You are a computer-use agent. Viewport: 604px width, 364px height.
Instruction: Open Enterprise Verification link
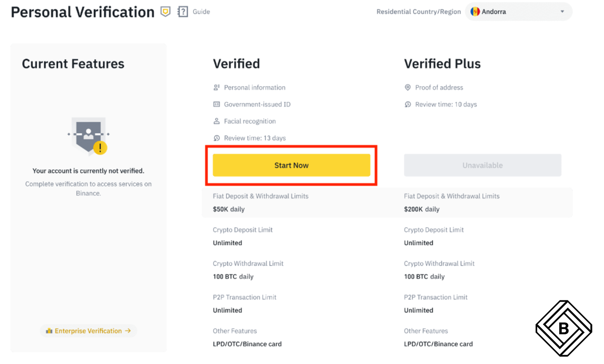(88, 331)
